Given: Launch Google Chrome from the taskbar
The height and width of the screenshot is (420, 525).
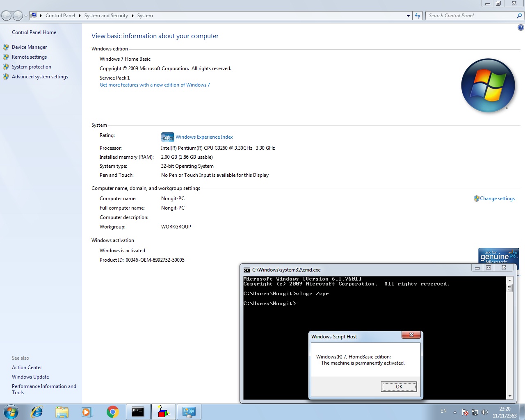Looking at the screenshot, I should [x=112, y=412].
